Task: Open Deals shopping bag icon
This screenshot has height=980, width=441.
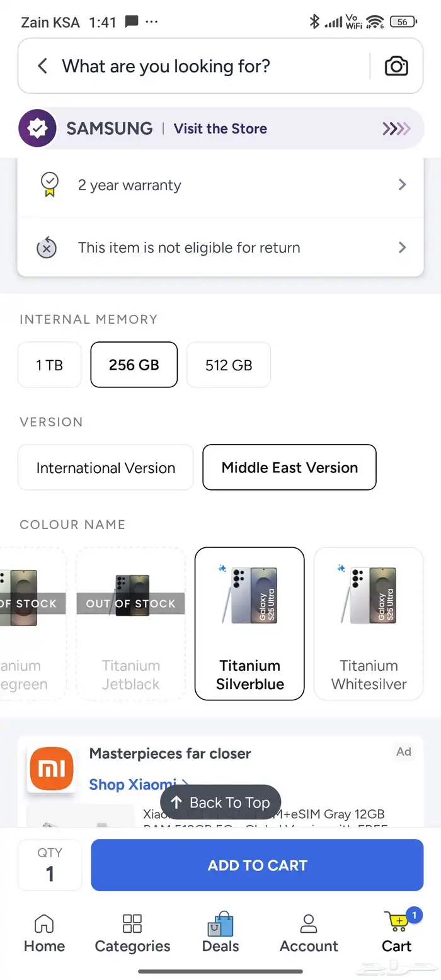Action: point(220,925)
